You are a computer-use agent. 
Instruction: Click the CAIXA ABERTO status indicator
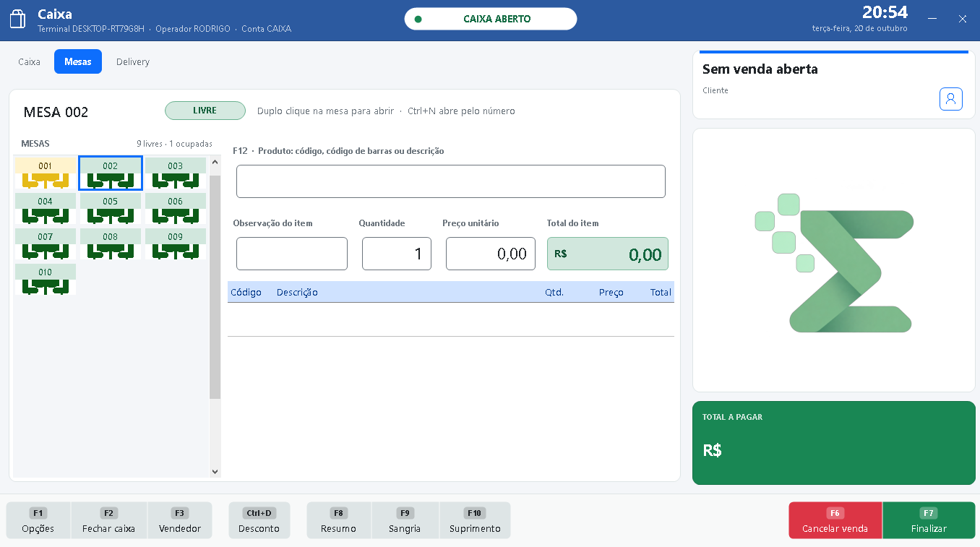(x=491, y=19)
